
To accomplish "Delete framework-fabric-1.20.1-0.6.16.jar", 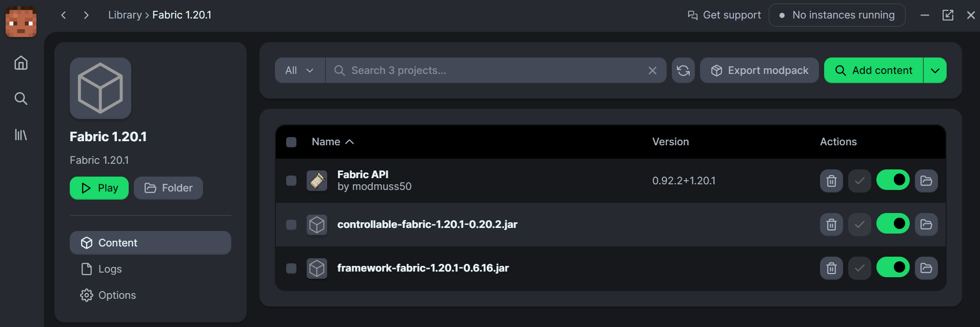I will 831,268.
